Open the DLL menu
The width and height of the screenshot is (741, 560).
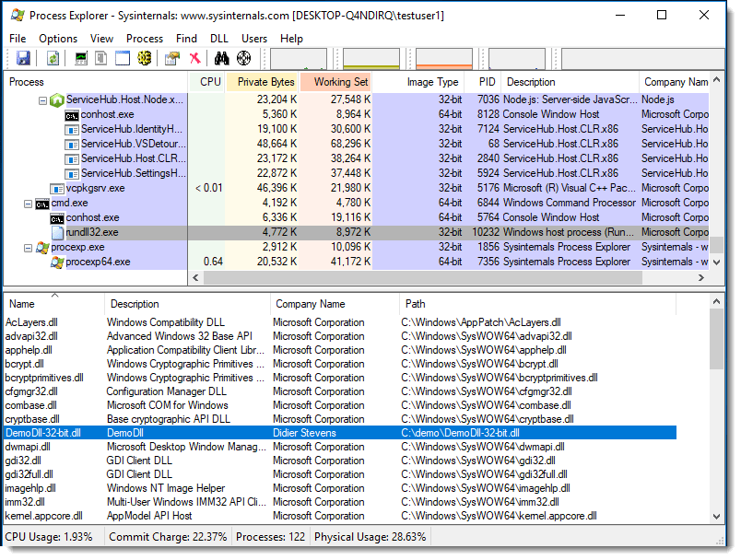click(218, 39)
